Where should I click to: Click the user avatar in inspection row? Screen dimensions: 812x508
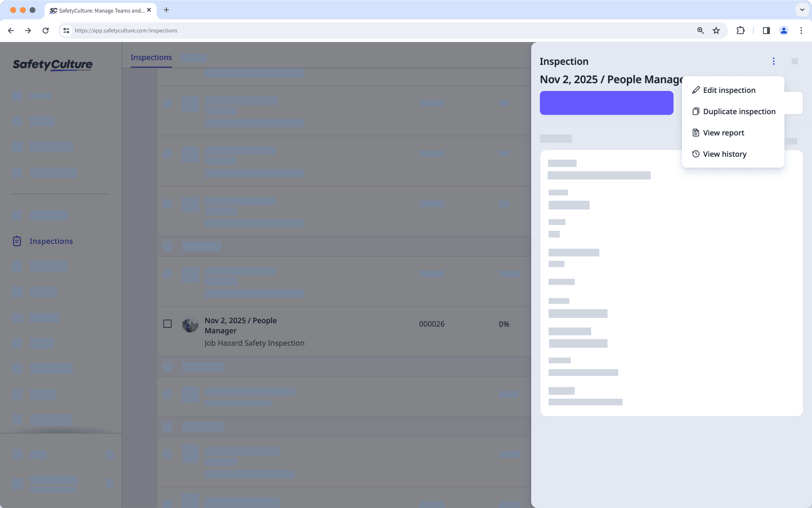190,325
